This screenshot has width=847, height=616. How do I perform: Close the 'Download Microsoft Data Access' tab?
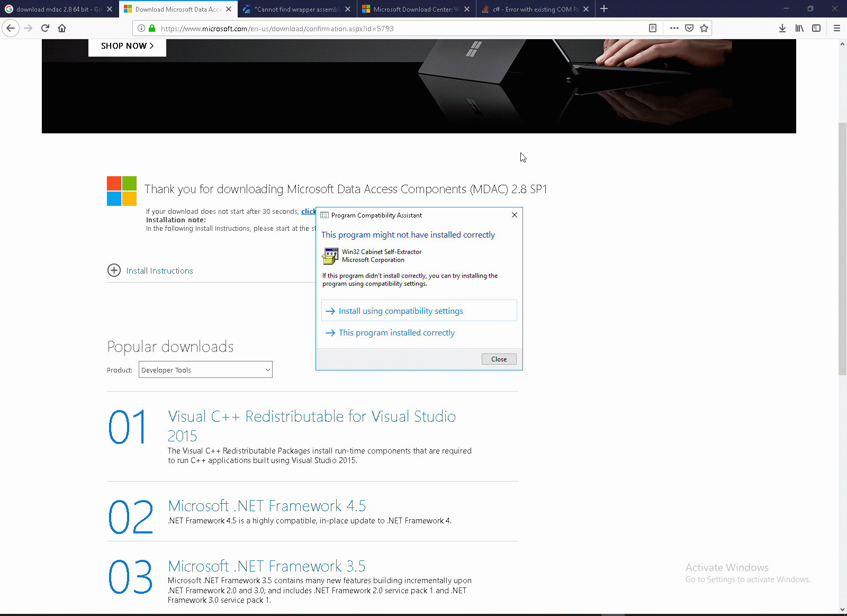(229, 9)
